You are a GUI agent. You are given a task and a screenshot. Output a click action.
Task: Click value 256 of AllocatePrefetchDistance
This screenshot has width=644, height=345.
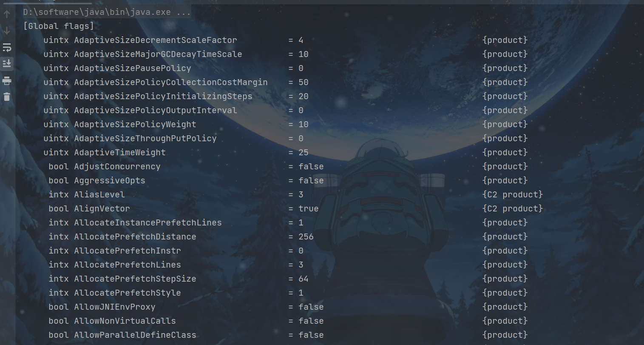306,237
